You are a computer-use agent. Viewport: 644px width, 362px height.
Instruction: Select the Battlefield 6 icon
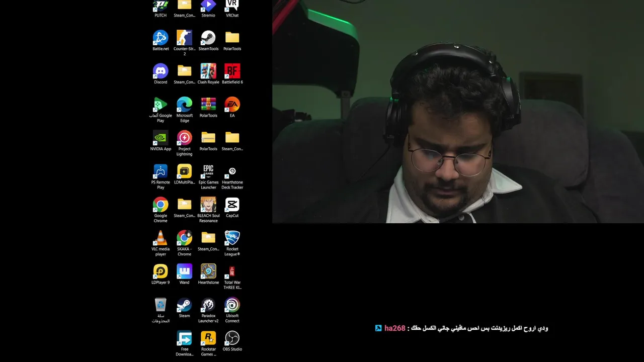(x=232, y=74)
